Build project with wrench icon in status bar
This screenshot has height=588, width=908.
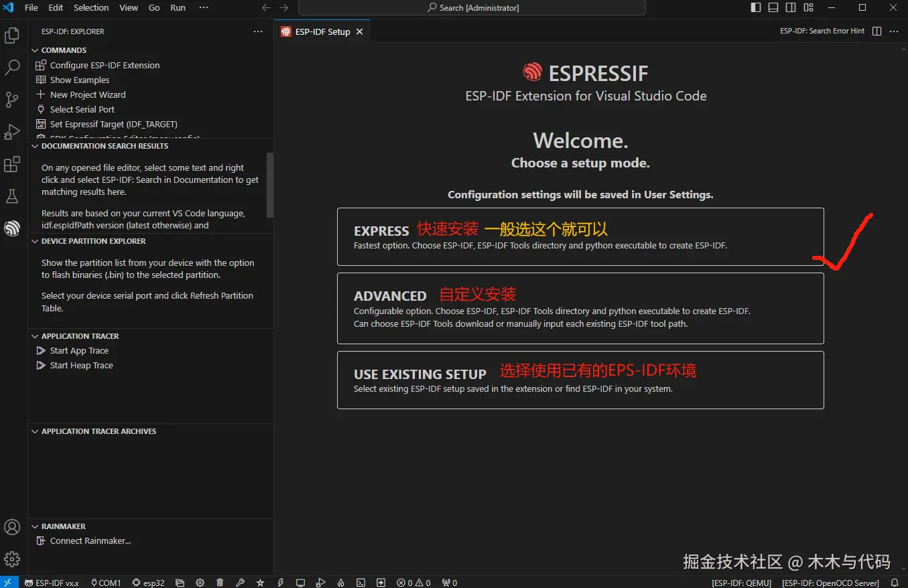(x=240, y=583)
